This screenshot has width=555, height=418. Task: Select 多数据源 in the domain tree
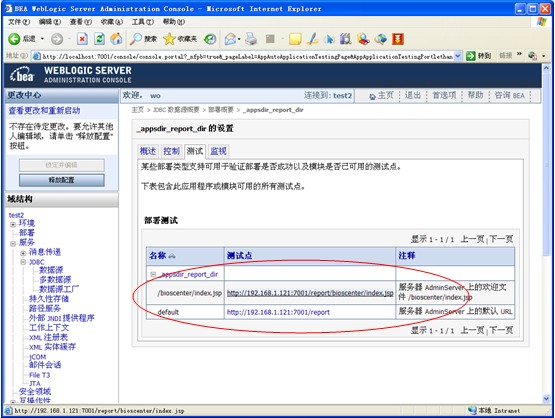tap(55, 280)
